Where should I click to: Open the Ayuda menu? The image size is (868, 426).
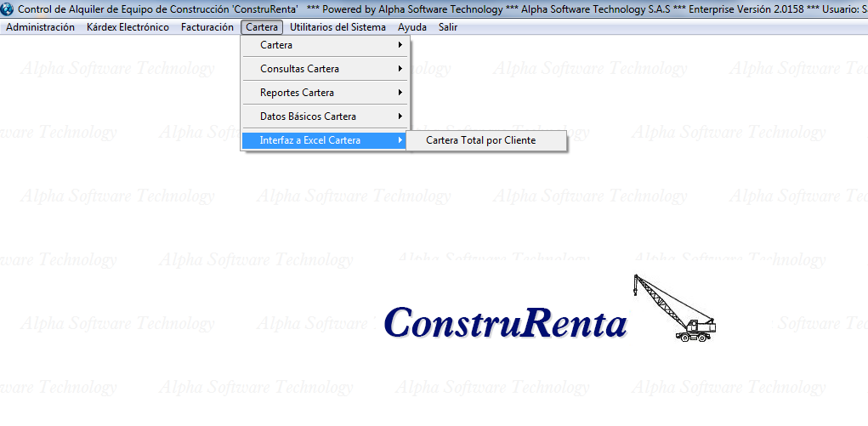[412, 27]
